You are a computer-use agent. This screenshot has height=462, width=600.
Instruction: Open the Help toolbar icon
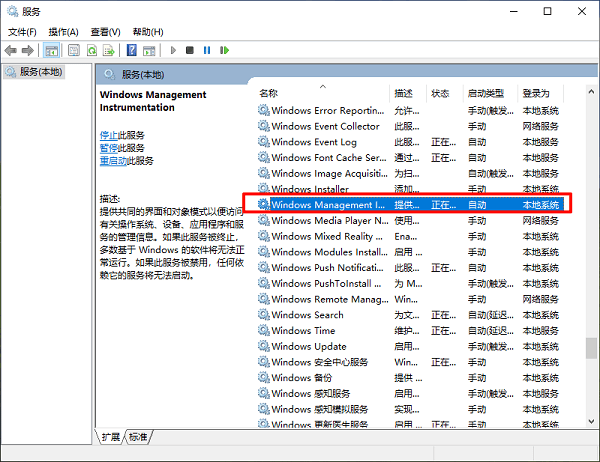132,50
